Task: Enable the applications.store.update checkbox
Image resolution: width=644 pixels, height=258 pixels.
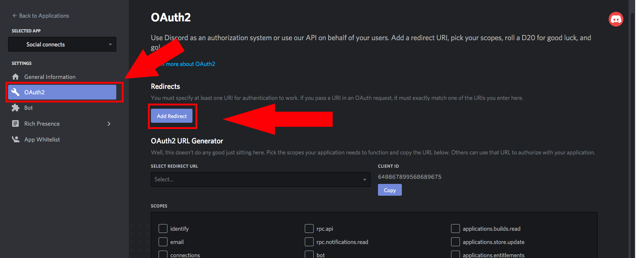Action: coord(456,242)
